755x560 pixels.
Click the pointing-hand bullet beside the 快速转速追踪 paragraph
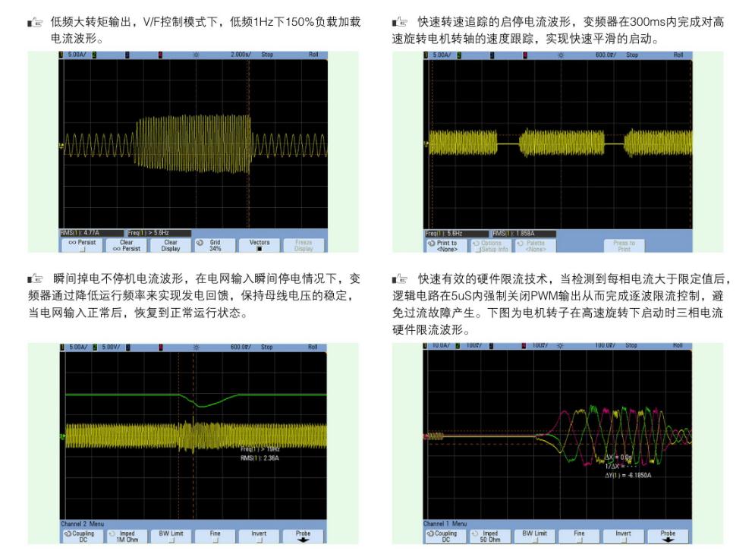(398, 24)
